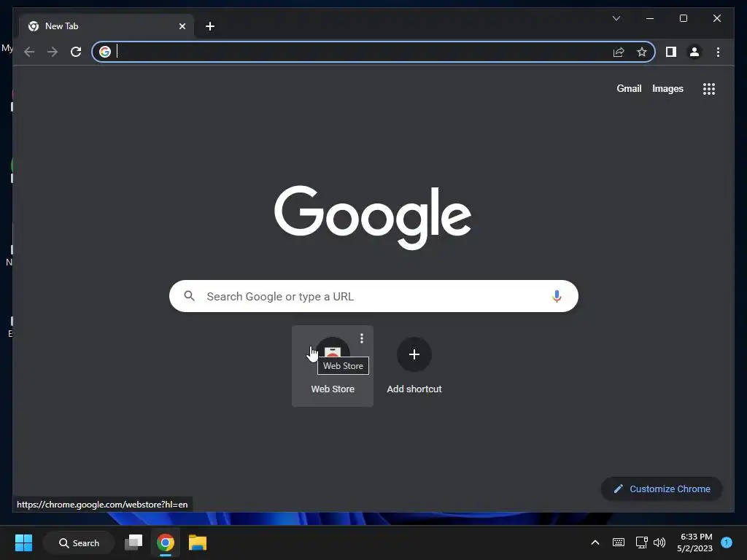Close the New Tab tab
The image size is (747, 560).
click(182, 26)
